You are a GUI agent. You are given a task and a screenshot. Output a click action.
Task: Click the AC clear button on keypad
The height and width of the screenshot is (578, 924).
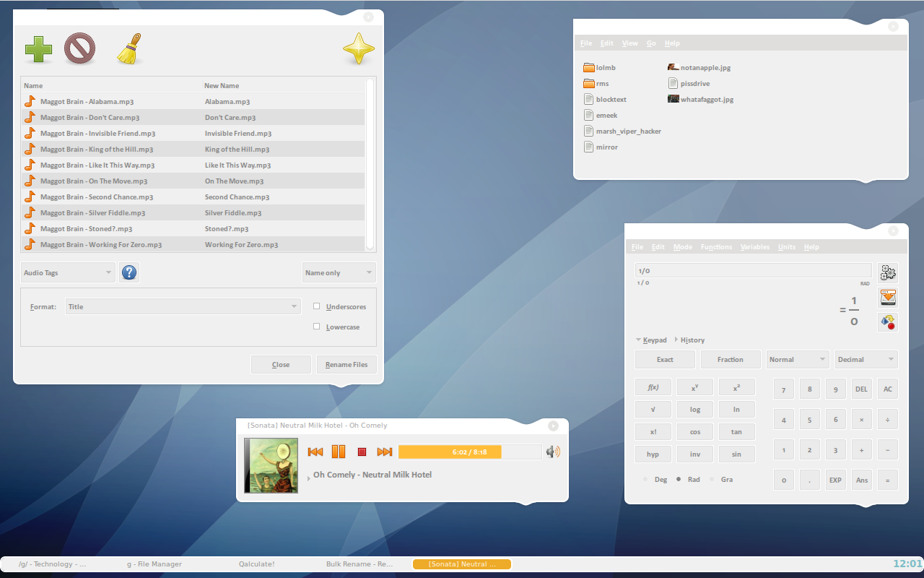click(x=888, y=389)
